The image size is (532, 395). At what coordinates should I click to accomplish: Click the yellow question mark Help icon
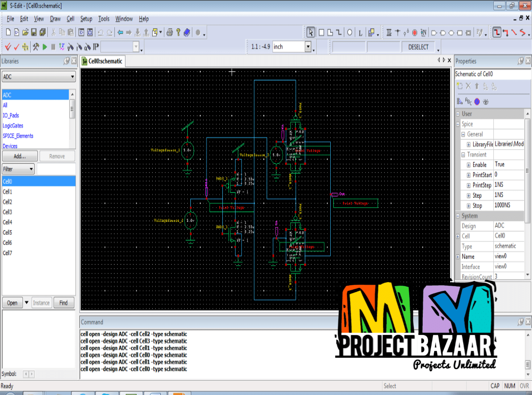tap(179, 32)
